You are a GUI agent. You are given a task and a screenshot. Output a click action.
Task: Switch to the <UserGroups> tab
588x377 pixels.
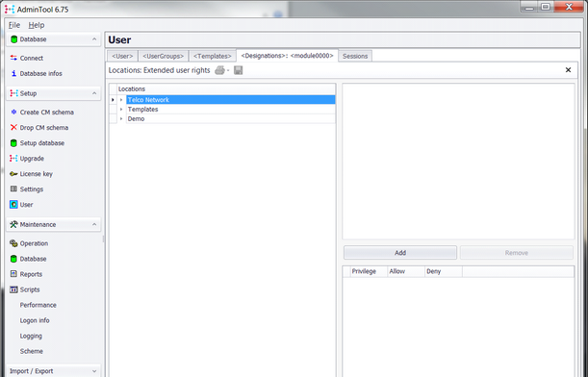164,56
